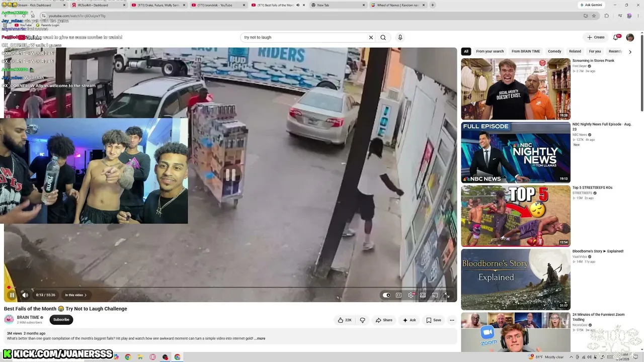Switch to the 'brandrisk - YouTube' tab
Screen dimensions: 644x362
coord(219,5)
